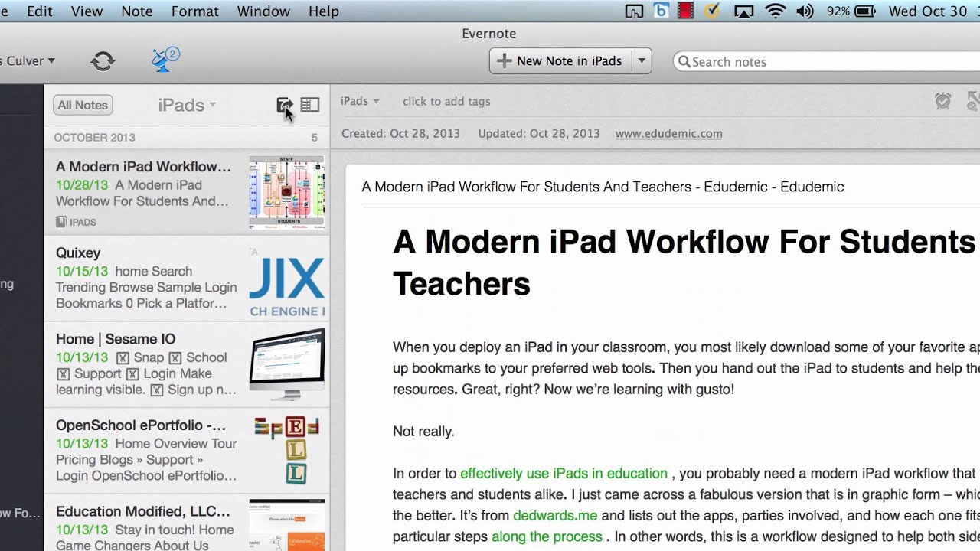Expand the New Note button dropdown arrow

tap(642, 61)
